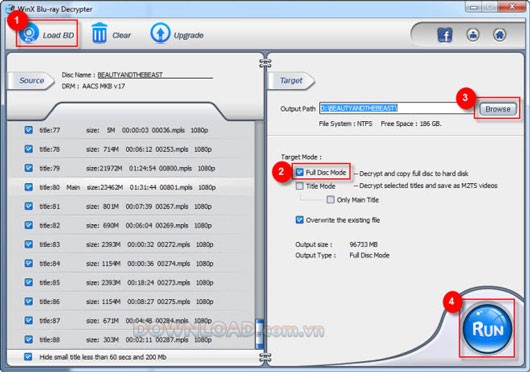The image size is (530, 372).
Task: Toggle title:83 checkbox
Action: click(x=29, y=244)
